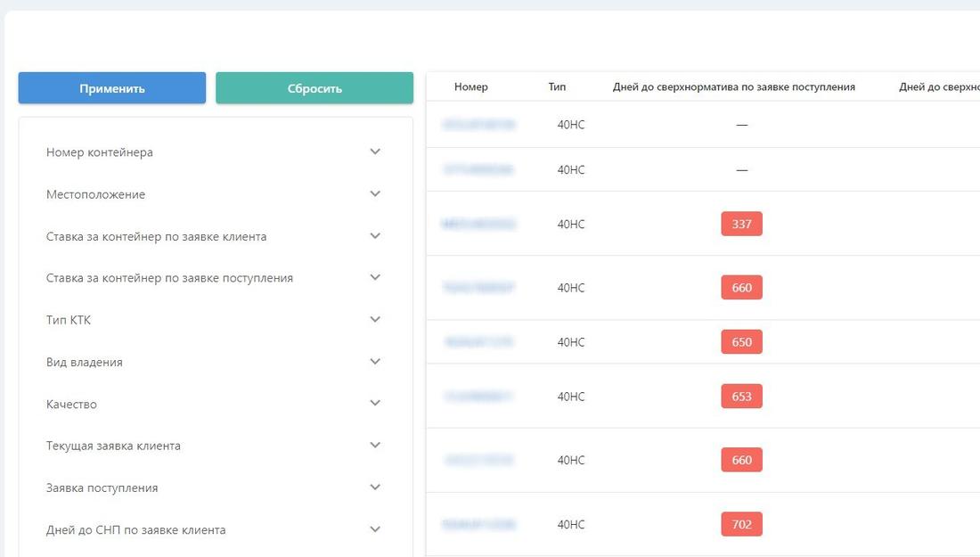Click Дней до сверхнорматива по заявке поступления header
980x557 pixels.
pos(734,87)
